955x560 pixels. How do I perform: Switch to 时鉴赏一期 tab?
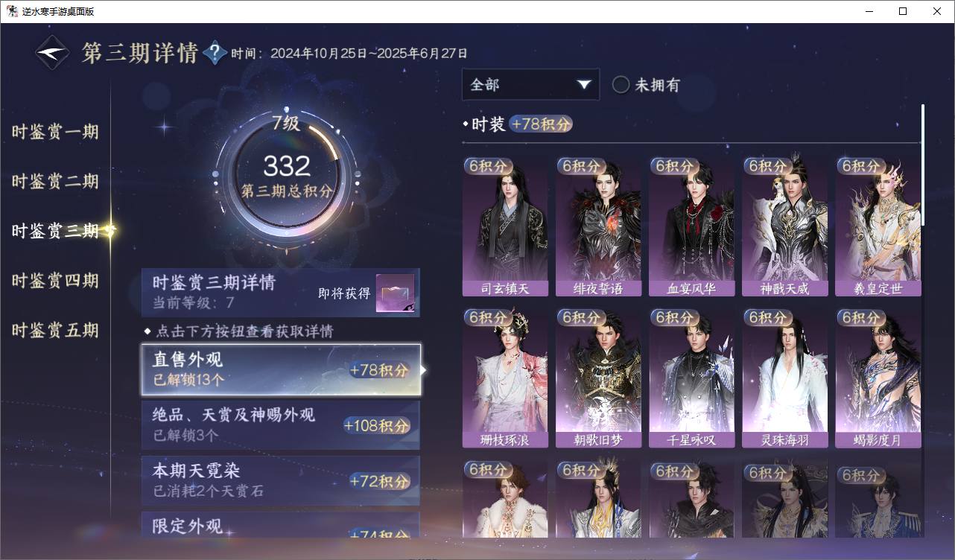click(55, 132)
